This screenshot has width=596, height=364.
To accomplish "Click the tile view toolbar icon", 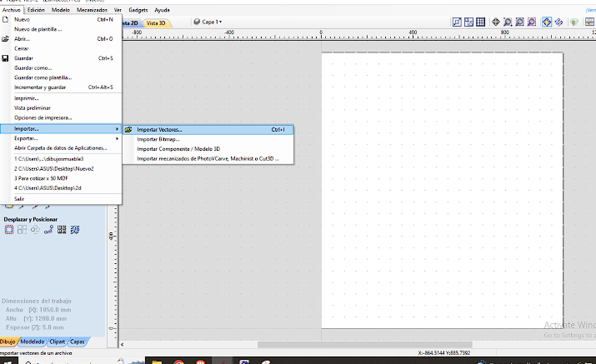I will (468, 22).
